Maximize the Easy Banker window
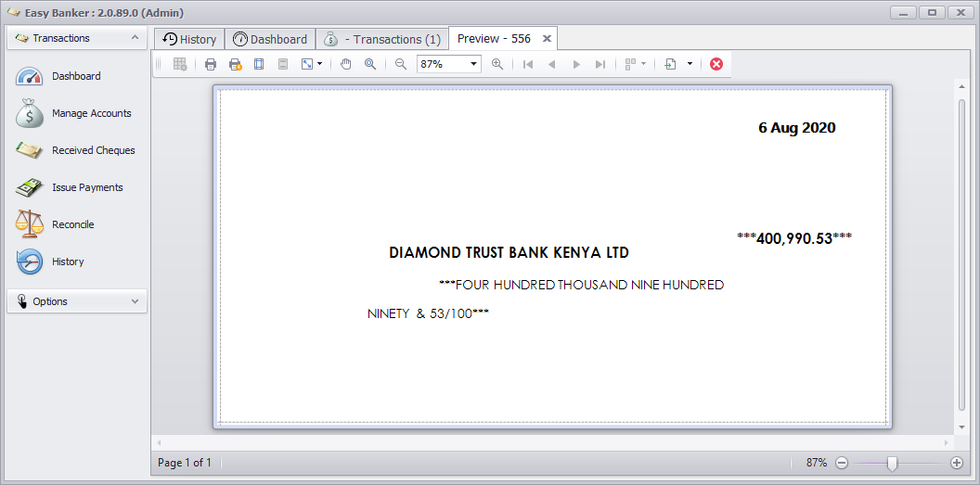This screenshot has height=485, width=980. pyautogui.click(x=933, y=12)
